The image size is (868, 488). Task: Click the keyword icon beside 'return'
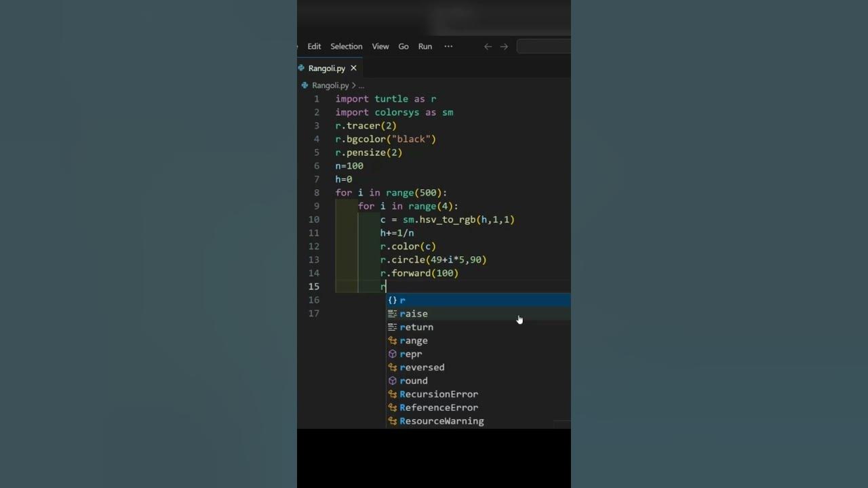(393, 327)
